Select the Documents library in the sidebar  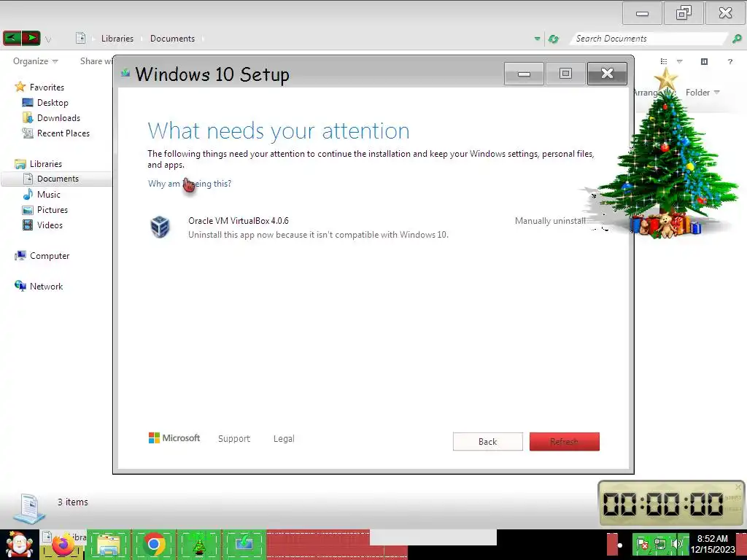point(57,179)
